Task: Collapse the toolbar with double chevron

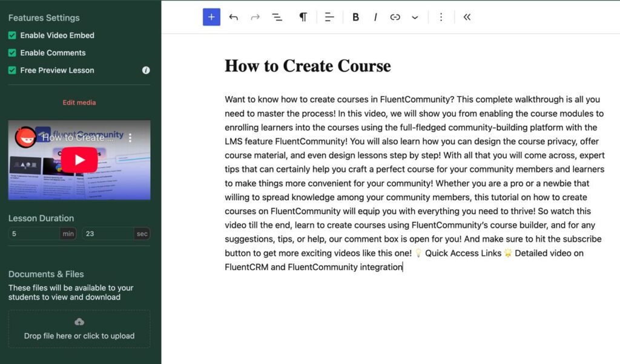Action: 467,17
